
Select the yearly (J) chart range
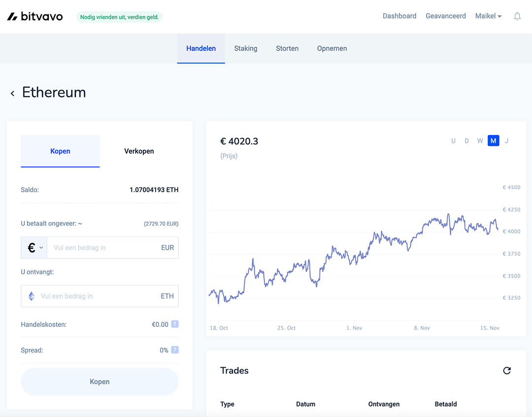pos(506,141)
